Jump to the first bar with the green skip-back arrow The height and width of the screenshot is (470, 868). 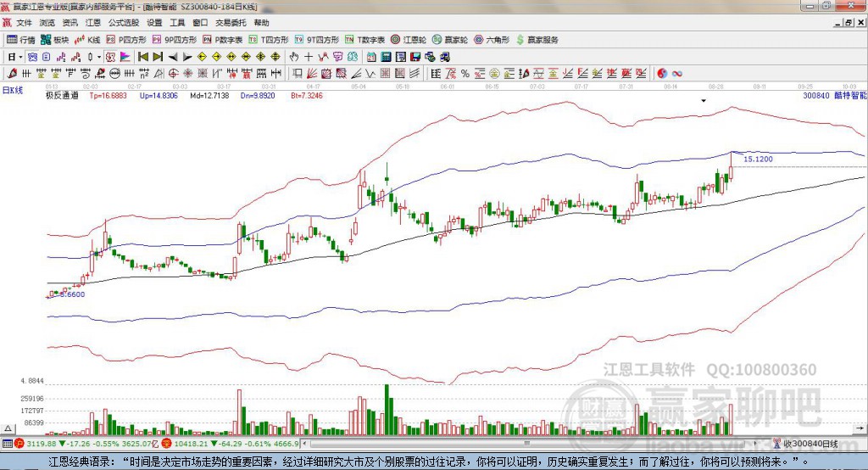pyautogui.click(x=143, y=57)
